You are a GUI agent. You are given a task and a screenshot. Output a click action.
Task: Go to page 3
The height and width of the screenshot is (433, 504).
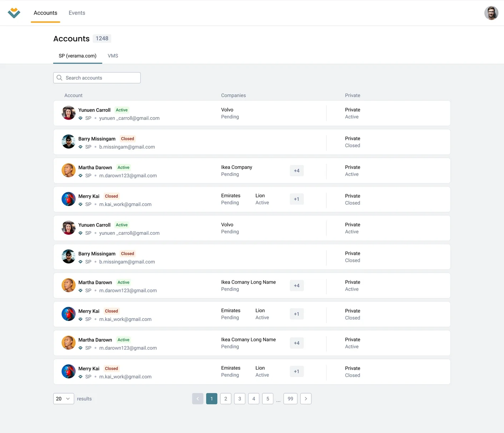click(240, 398)
